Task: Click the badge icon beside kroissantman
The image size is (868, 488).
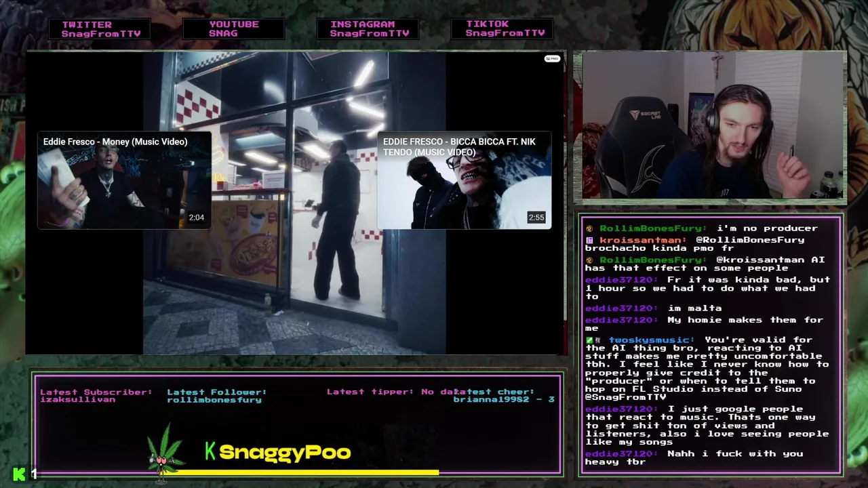Action: [x=589, y=240]
